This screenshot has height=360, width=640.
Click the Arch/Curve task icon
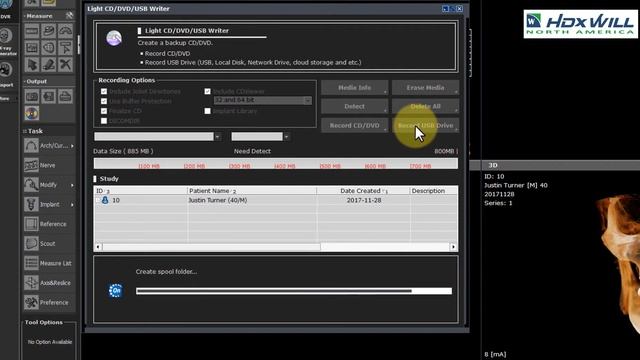[31, 146]
